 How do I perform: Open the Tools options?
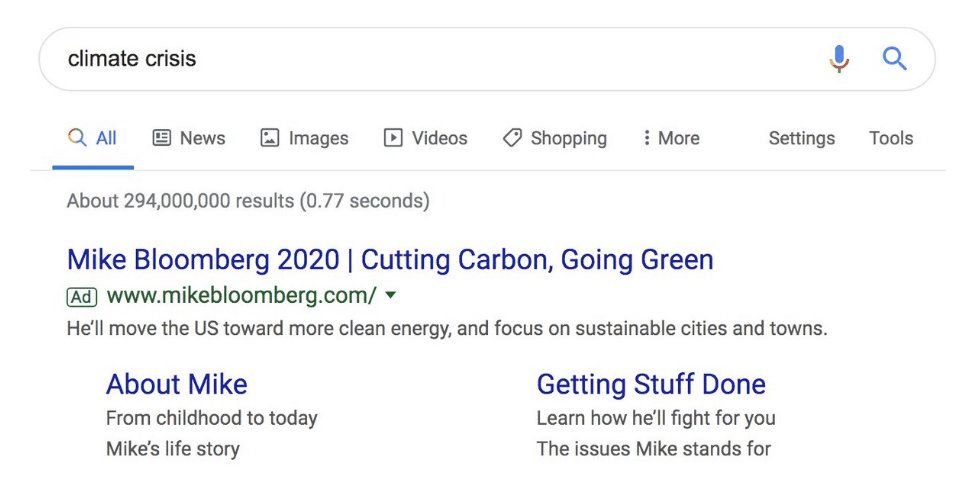click(x=891, y=138)
